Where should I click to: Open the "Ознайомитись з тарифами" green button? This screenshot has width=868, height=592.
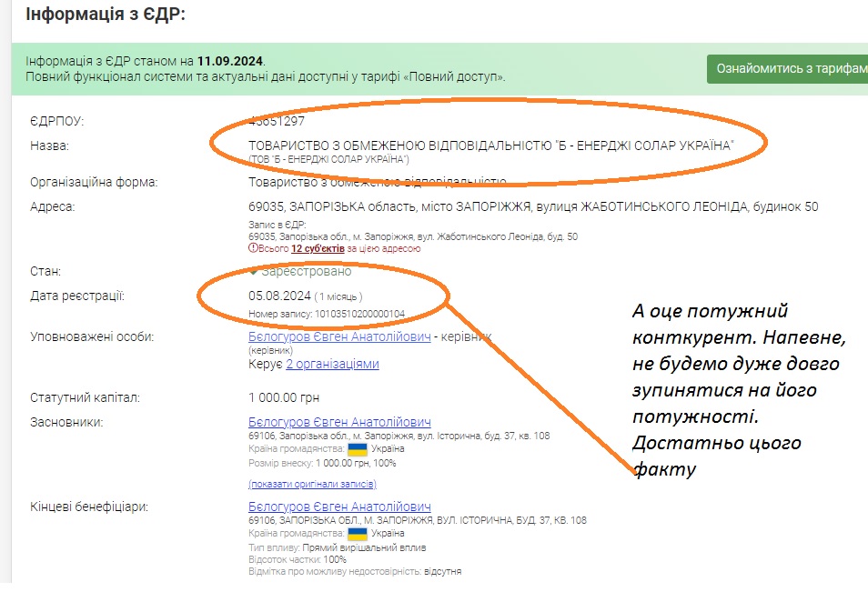pos(786,69)
